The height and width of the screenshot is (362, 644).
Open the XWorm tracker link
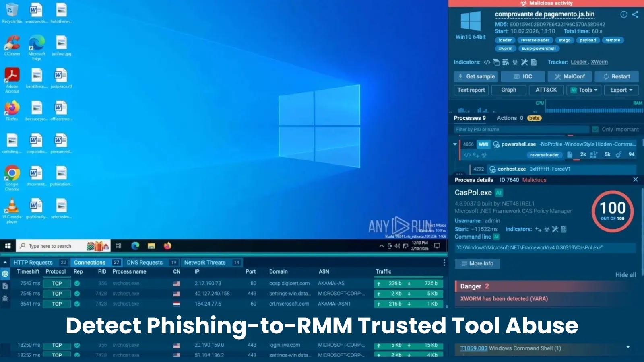click(x=599, y=62)
